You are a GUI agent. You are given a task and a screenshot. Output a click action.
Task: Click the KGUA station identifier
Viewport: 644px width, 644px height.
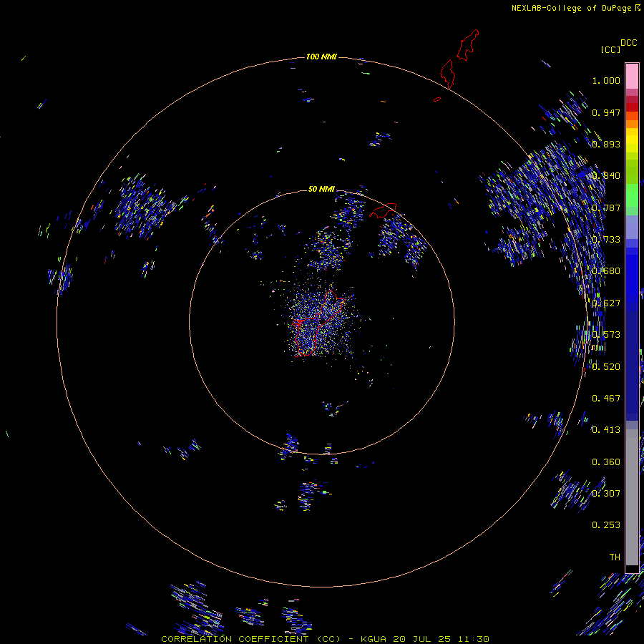point(374,639)
